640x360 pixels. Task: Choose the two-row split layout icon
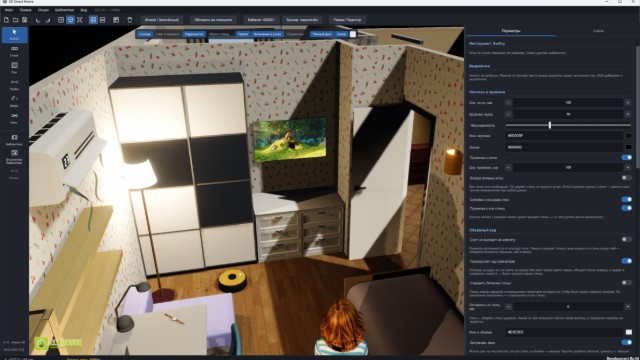pos(102,20)
